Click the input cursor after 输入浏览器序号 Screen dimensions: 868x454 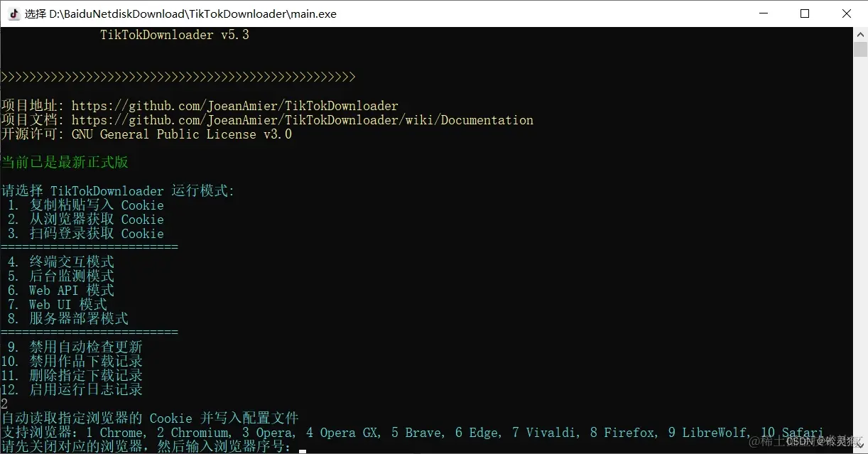(303, 450)
